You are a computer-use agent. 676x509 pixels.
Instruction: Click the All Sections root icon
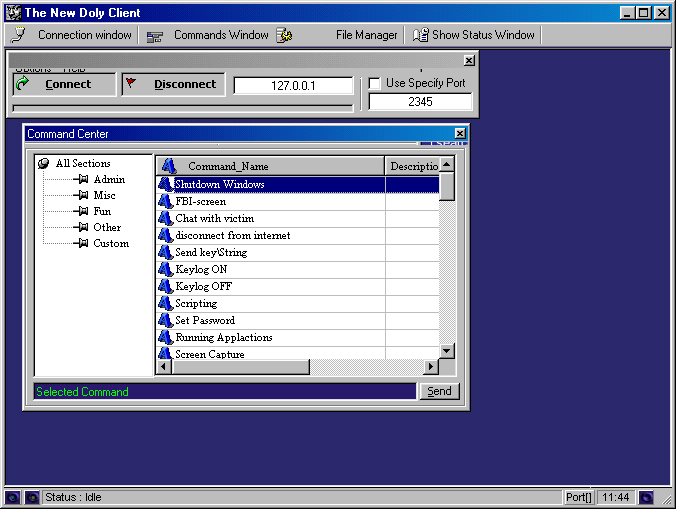click(x=43, y=164)
